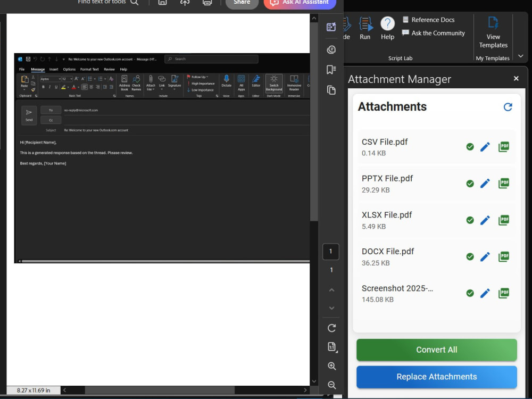532x399 pixels.
Task: Print the PDF document
Action: click(207, 2)
